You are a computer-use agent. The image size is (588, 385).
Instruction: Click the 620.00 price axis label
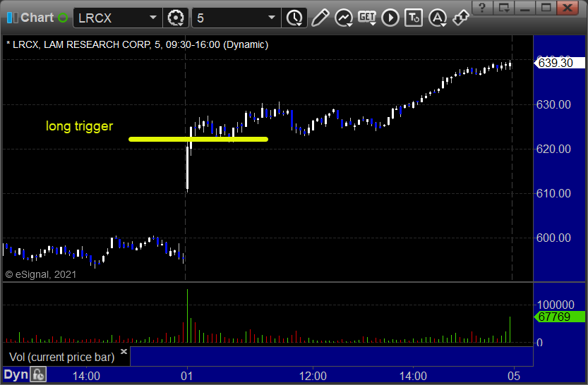click(x=553, y=149)
